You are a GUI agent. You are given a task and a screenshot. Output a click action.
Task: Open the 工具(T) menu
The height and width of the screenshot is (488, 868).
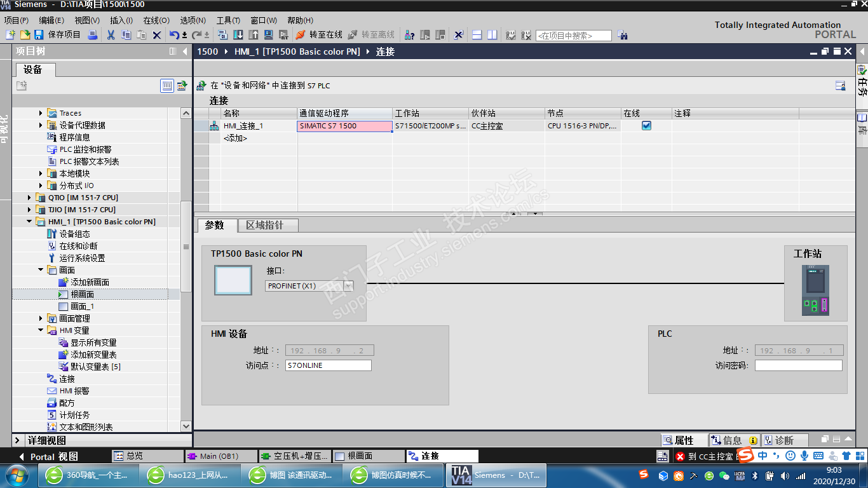(x=228, y=20)
